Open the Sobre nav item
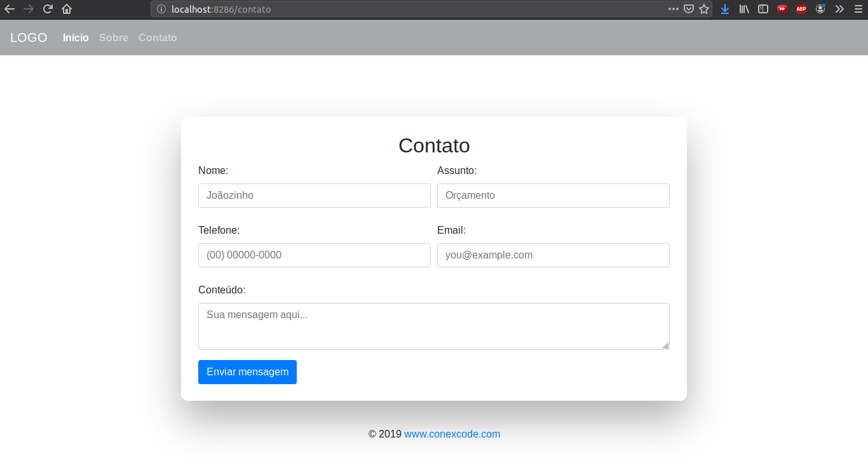This screenshot has height=468, width=868. tap(114, 38)
